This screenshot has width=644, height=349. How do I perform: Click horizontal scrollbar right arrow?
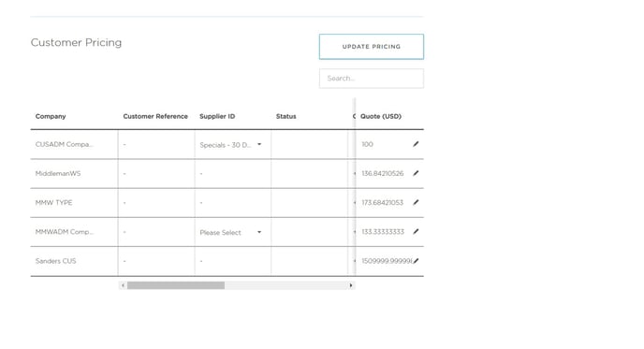(x=351, y=285)
